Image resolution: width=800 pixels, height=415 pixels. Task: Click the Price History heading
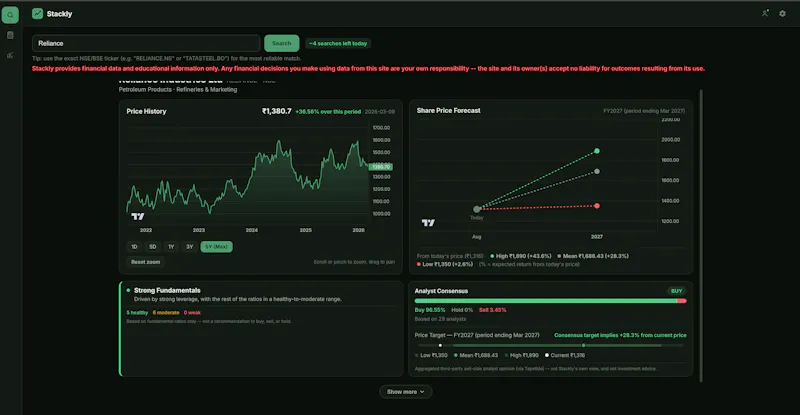click(x=146, y=111)
